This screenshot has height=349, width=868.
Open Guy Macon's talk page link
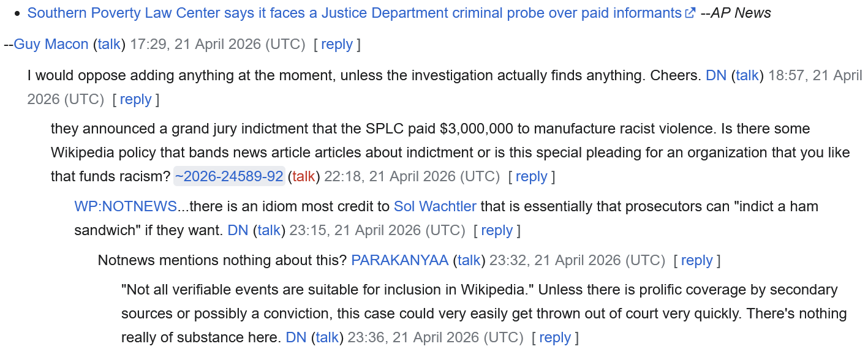tap(110, 44)
